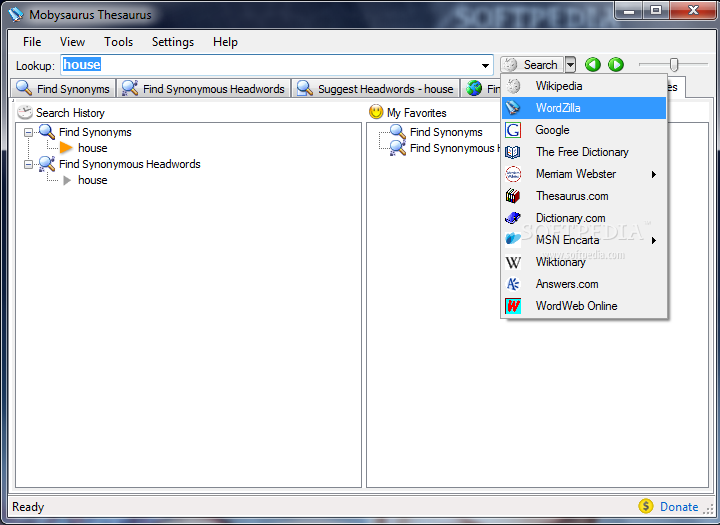This screenshot has width=720, height=525.
Task: Open the Settings menu
Action: 173,42
